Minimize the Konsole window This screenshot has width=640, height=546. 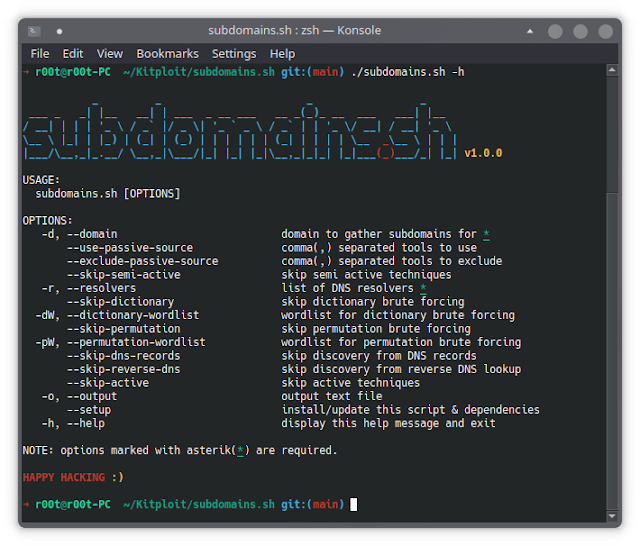(x=555, y=31)
